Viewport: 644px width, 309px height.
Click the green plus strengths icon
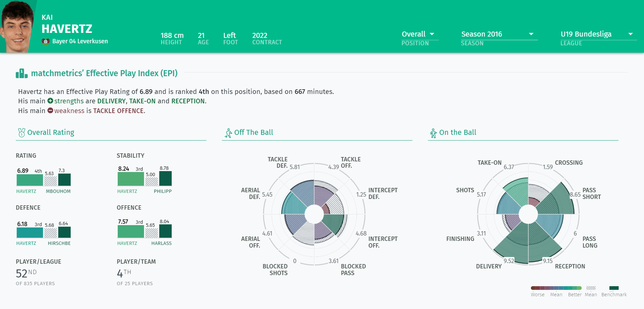pyautogui.click(x=50, y=101)
